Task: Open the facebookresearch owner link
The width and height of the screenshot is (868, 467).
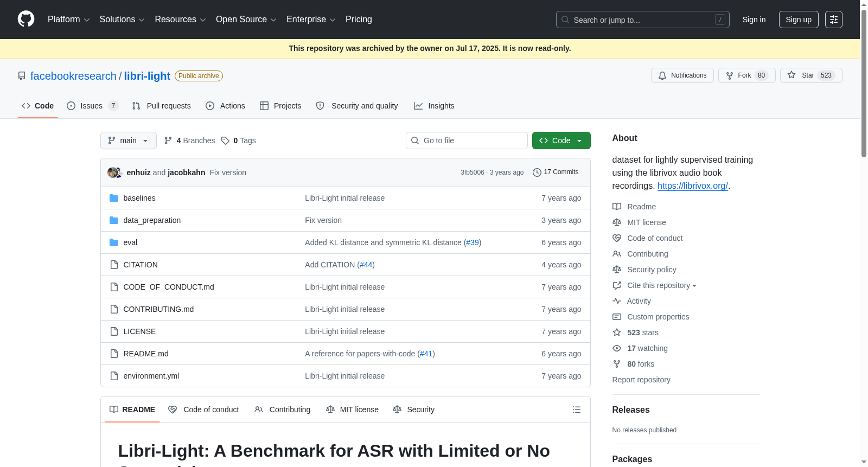Action: 73,76
